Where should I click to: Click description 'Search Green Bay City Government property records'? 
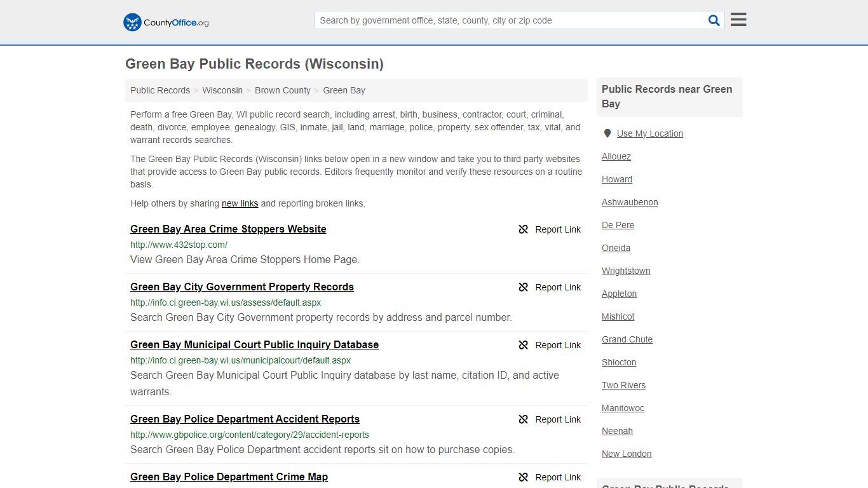321,317
